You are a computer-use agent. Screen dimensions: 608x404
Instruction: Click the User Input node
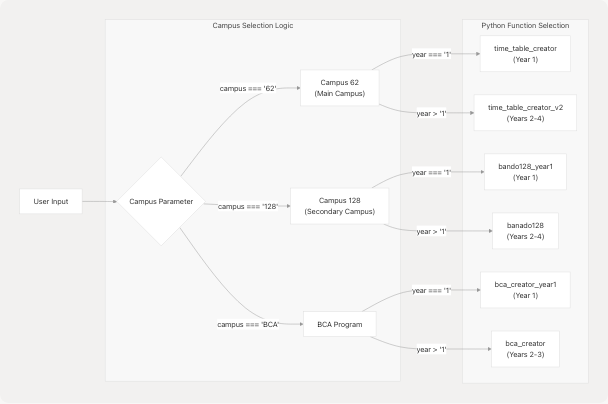(50, 202)
